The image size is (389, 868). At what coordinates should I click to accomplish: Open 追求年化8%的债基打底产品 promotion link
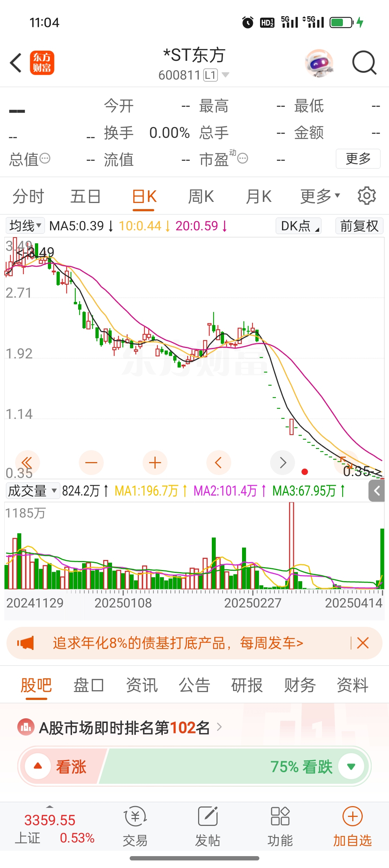[x=178, y=643]
